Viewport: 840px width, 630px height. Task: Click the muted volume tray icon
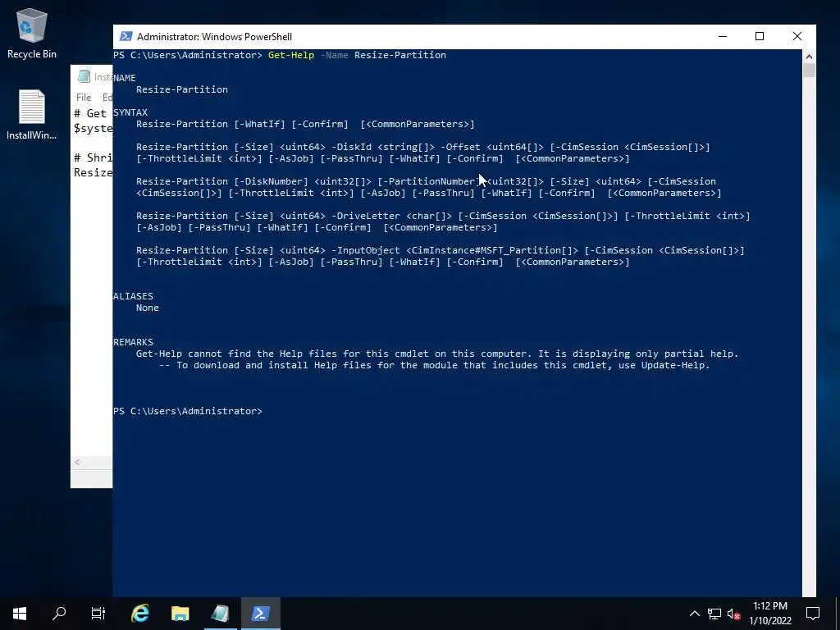(x=734, y=614)
